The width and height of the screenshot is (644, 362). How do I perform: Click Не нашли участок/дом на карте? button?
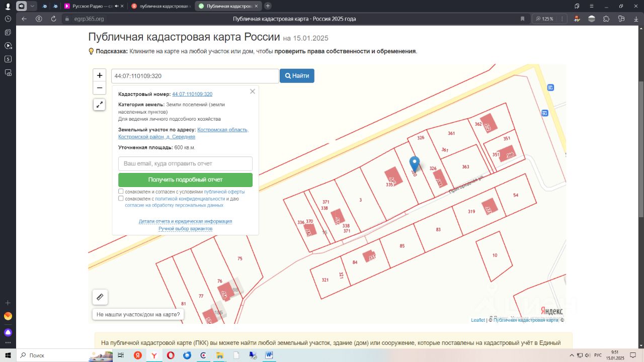click(138, 315)
